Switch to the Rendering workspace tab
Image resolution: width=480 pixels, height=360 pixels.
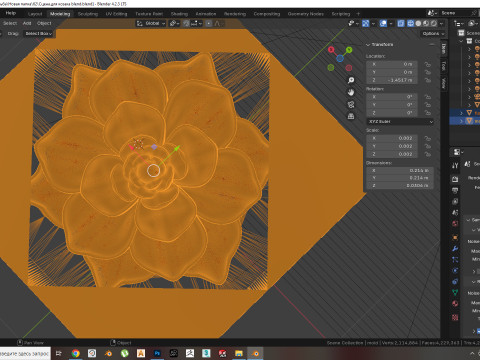pos(235,14)
